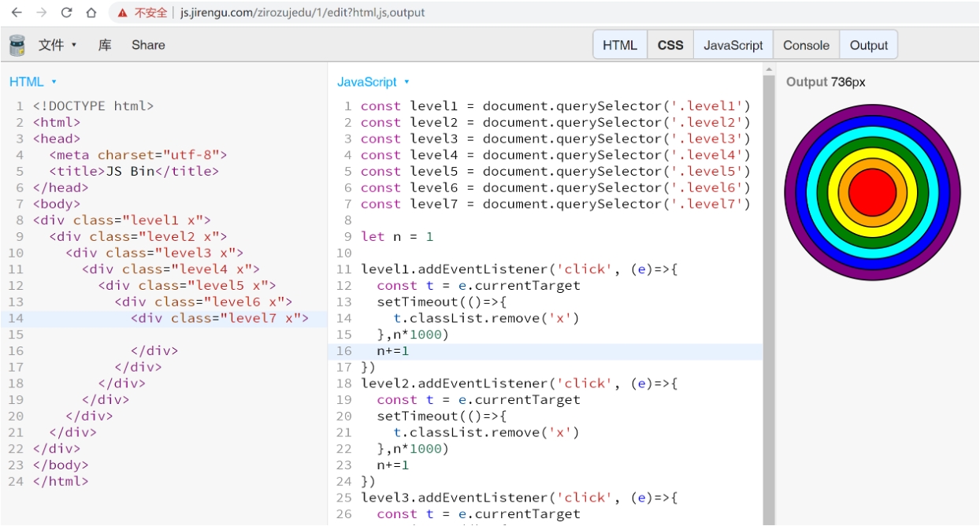Click the browser forward arrow
This screenshot has width=980, height=526.
click(x=42, y=13)
